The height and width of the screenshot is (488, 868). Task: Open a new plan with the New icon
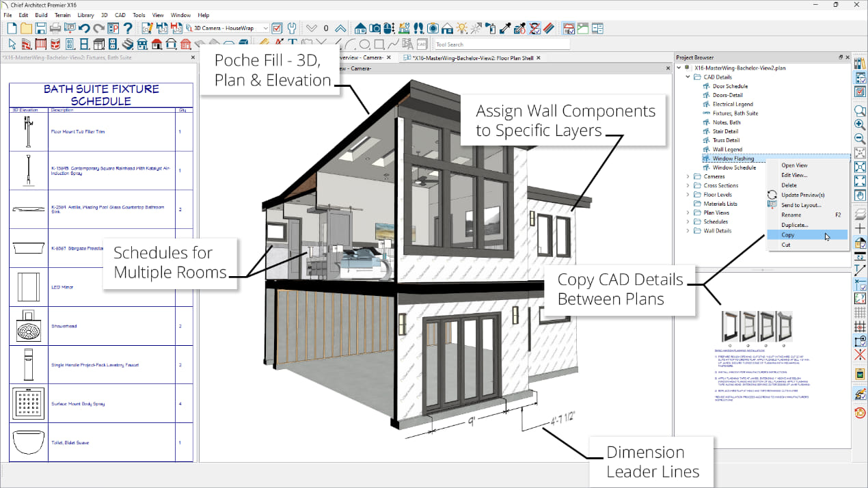point(12,28)
